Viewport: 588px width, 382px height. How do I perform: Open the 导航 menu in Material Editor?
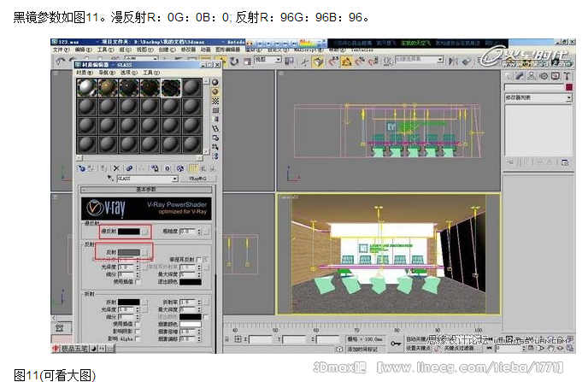107,73
